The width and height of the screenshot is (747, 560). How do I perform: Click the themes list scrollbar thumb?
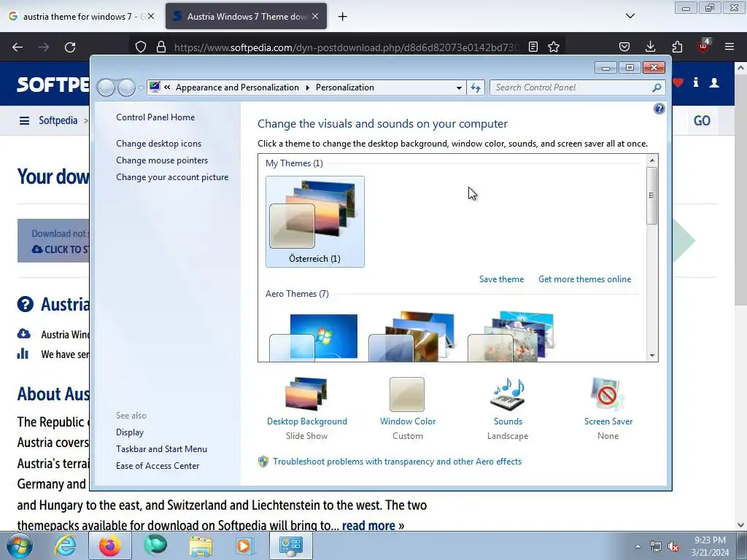coord(651,195)
